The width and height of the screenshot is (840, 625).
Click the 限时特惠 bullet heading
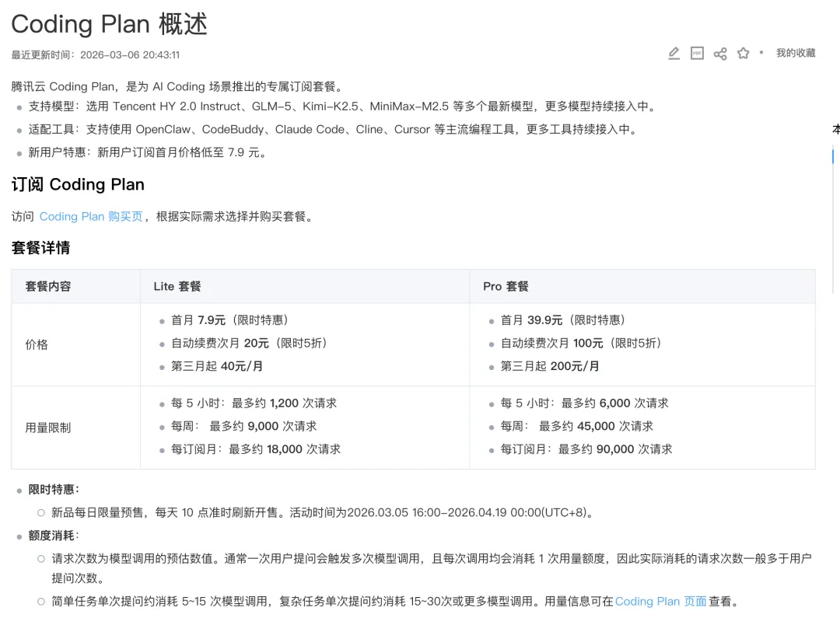54,490
